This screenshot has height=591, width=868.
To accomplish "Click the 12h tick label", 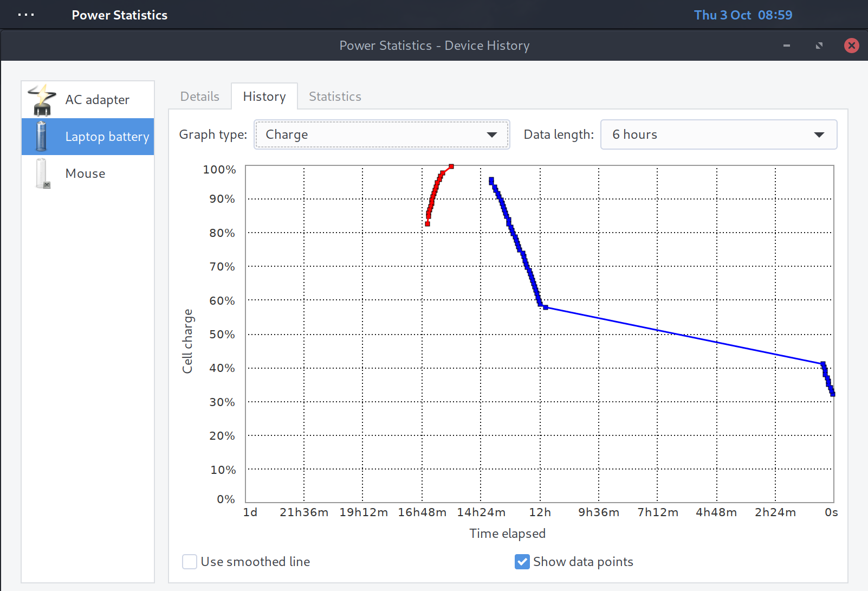I will [x=540, y=512].
